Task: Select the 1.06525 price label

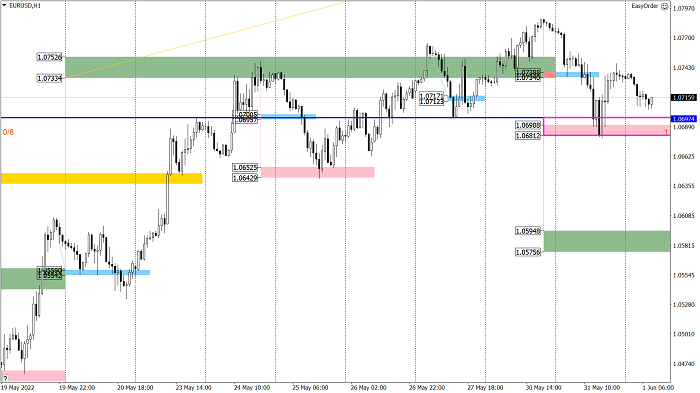Action: pyautogui.click(x=245, y=167)
